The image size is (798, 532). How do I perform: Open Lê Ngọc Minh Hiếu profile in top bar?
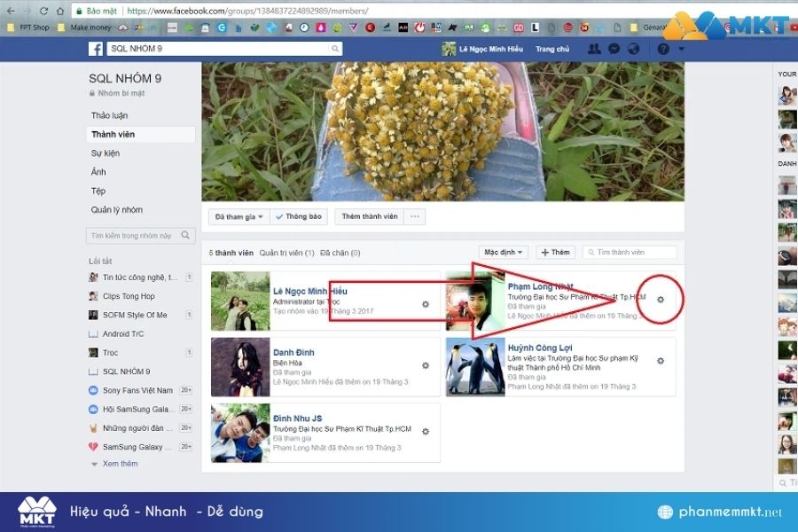tap(482, 49)
